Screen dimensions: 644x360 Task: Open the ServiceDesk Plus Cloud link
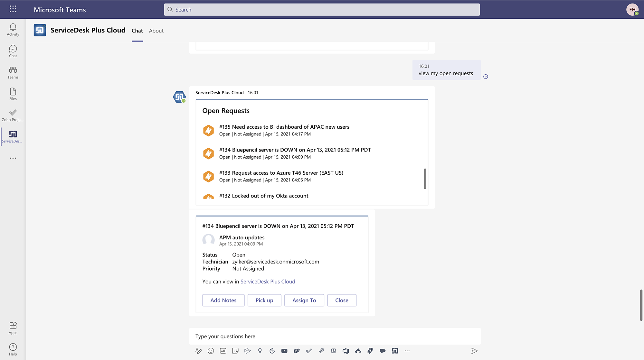coord(268,282)
